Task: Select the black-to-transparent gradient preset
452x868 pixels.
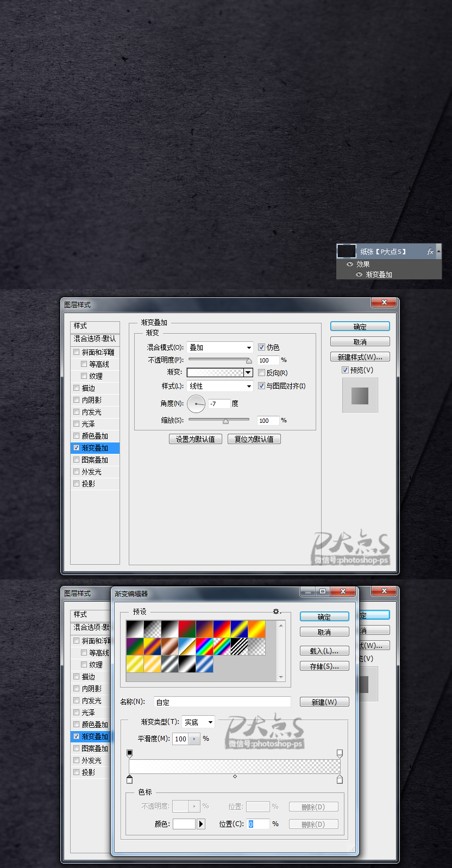Action: [153, 629]
